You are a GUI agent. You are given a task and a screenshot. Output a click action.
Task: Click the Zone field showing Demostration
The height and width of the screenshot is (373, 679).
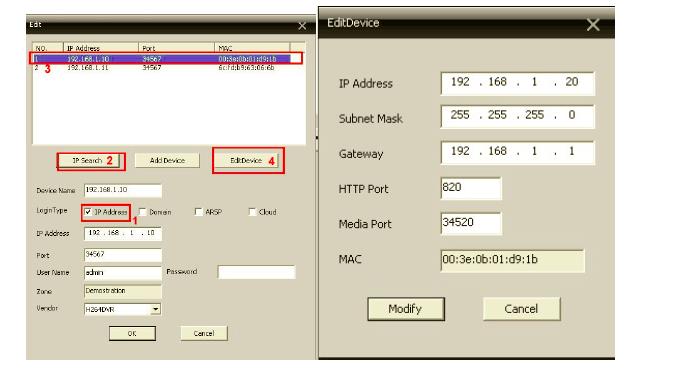[x=123, y=291]
